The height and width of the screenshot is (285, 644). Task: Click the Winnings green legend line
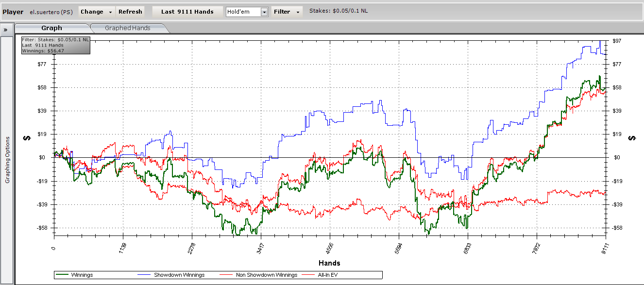pyautogui.click(x=63, y=275)
